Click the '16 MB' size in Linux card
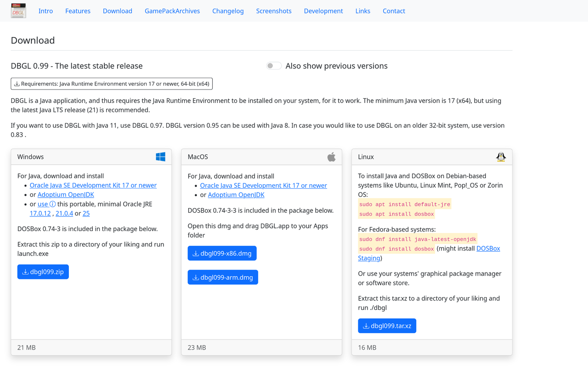The height and width of the screenshot is (368, 588). click(x=367, y=348)
